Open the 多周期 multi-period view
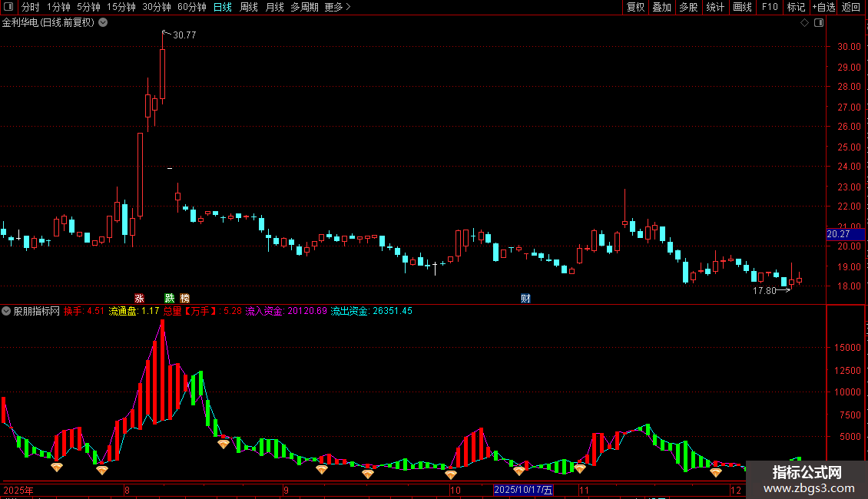 (x=304, y=7)
